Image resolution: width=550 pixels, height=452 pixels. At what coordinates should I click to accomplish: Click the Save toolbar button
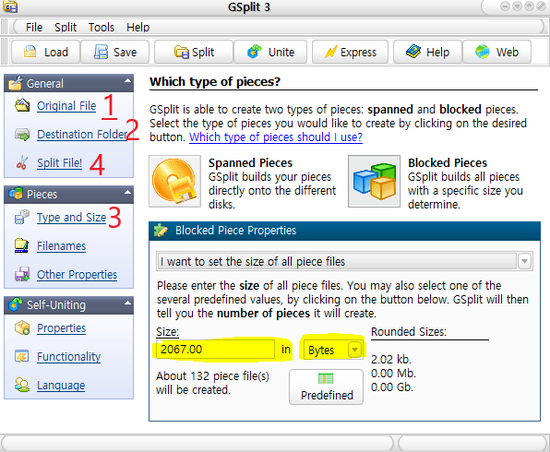[115, 52]
